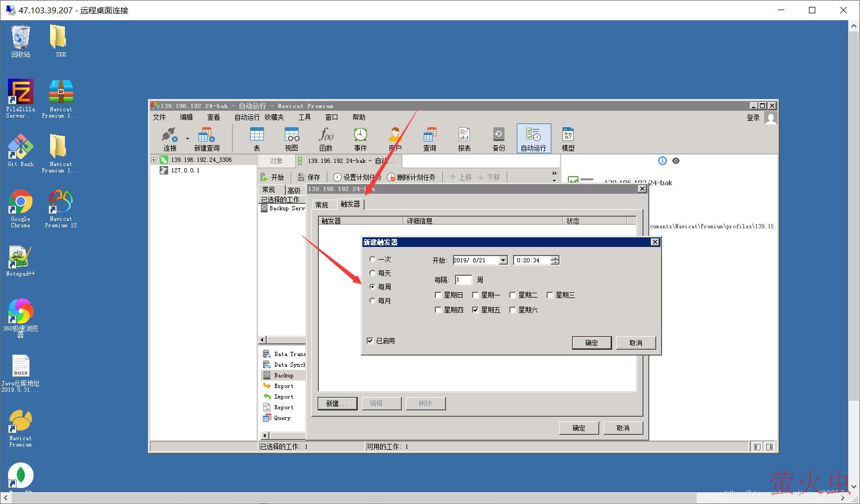860x504 pixels.
Task: Switch to the 常规 (General) dialog tab
Action: click(322, 204)
